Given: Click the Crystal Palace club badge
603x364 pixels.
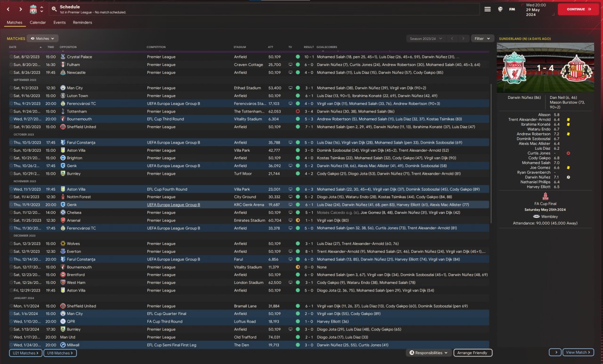Looking at the screenshot, I should pos(63,57).
